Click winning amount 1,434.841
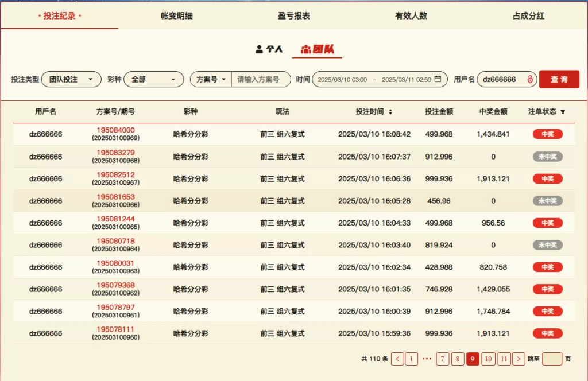The image size is (588, 381). pos(493,134)
